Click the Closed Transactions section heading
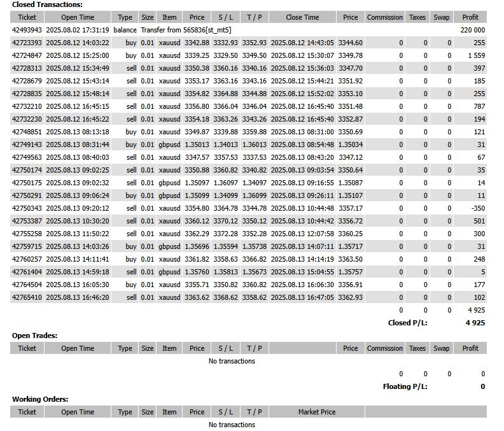 coord(47,4)
